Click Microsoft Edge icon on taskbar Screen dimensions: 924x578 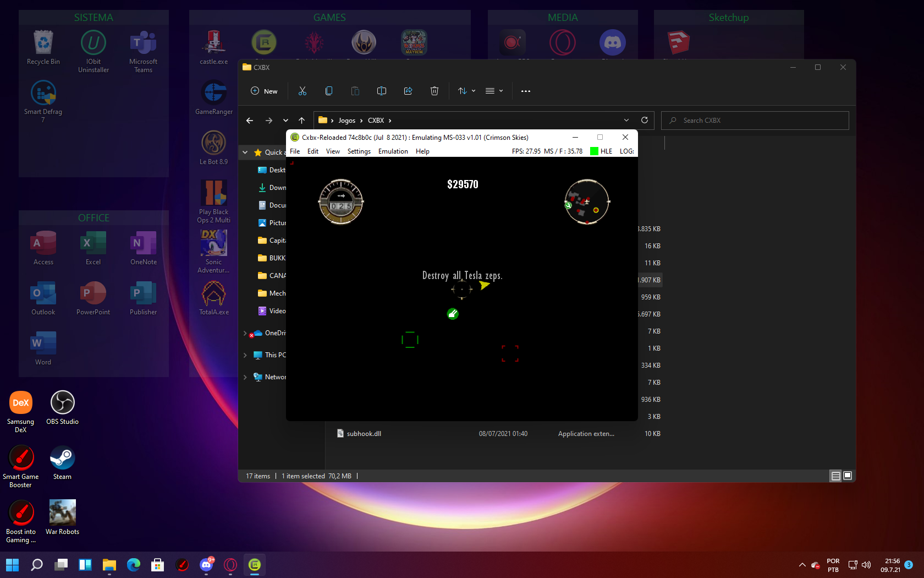(134, 565)
